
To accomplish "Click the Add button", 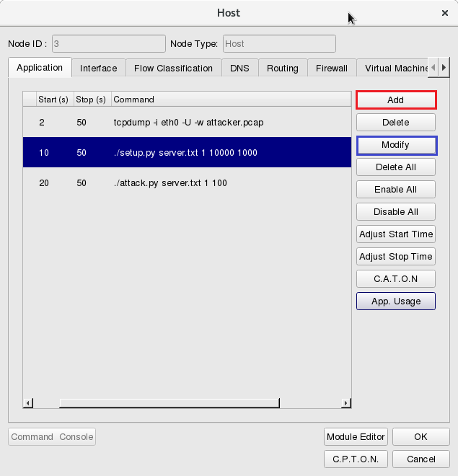I will (x=396, y=100).
